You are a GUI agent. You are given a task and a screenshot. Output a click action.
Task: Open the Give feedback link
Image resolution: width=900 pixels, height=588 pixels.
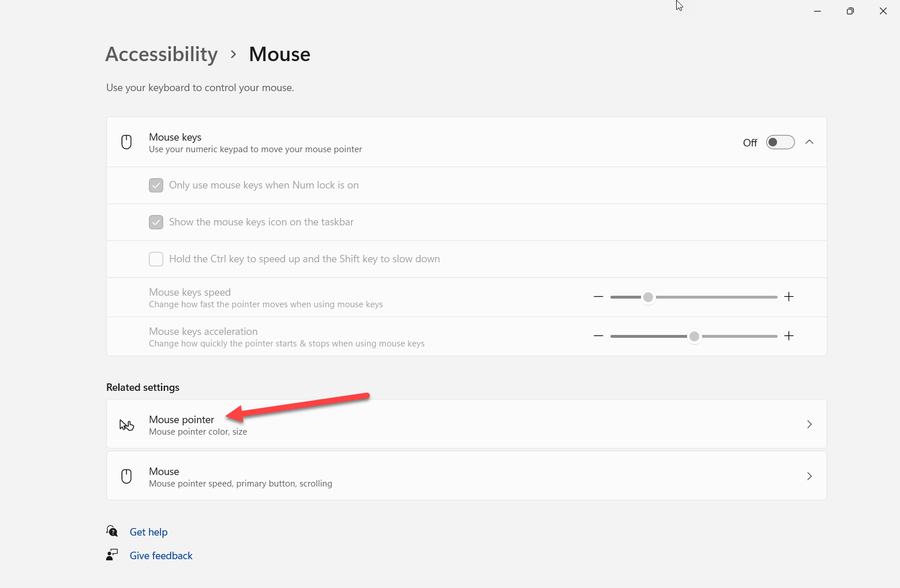(x=161, y=556)
